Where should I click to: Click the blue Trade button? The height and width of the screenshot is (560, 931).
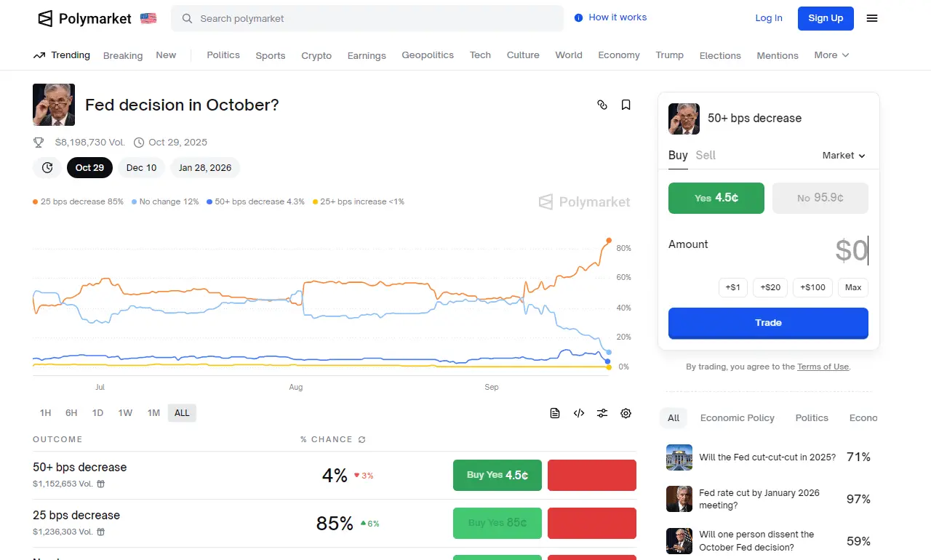768,323
